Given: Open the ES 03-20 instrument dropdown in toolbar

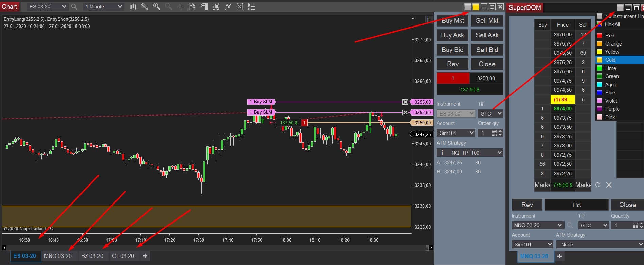Looking at the screenshot, I should click(x=47, y=6).
